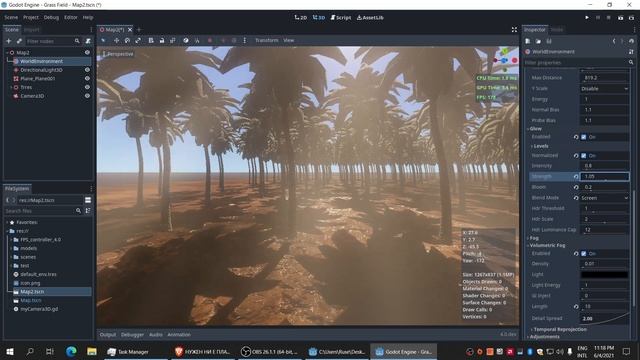Viewport: 640px width, 360px height.
Task: Open the Editor menu
Action: [x=71, y=18]
